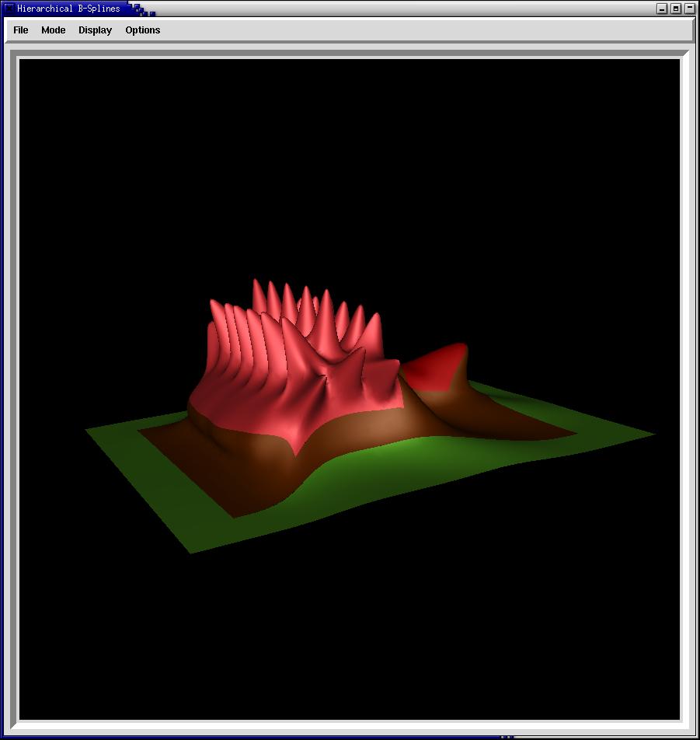
Task: Maximize the Hierarchical B-Splines window
Action: tap(676, 9)
